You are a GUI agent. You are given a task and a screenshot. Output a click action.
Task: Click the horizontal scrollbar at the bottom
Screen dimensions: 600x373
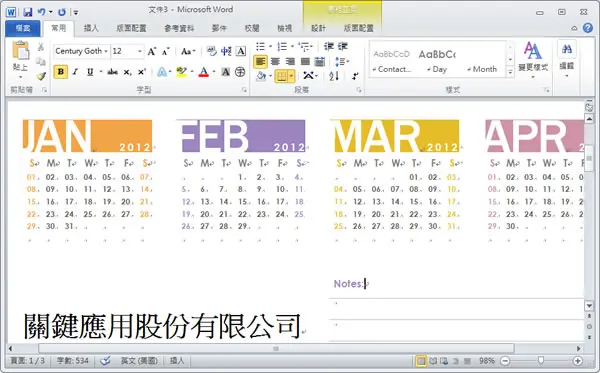[x=276, y=349]
